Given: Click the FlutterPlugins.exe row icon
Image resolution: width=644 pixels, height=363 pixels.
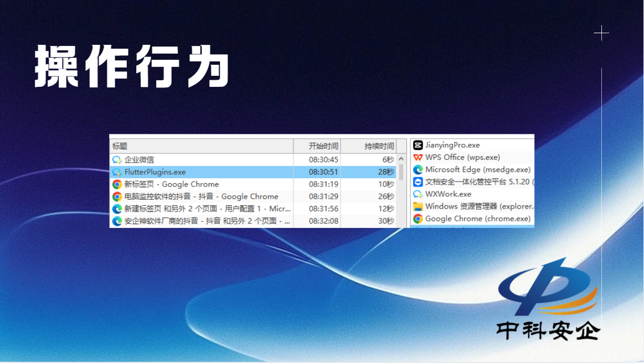Looking at the screenshot, I should (x=117, y=172).
